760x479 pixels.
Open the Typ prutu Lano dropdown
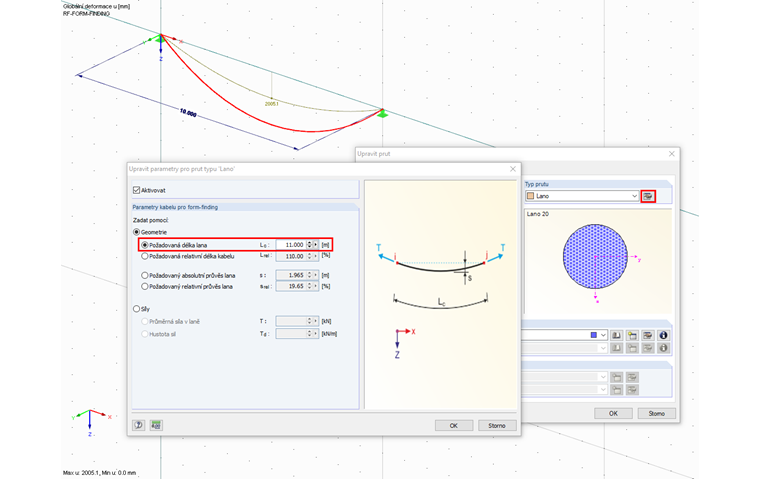point(582,196)
